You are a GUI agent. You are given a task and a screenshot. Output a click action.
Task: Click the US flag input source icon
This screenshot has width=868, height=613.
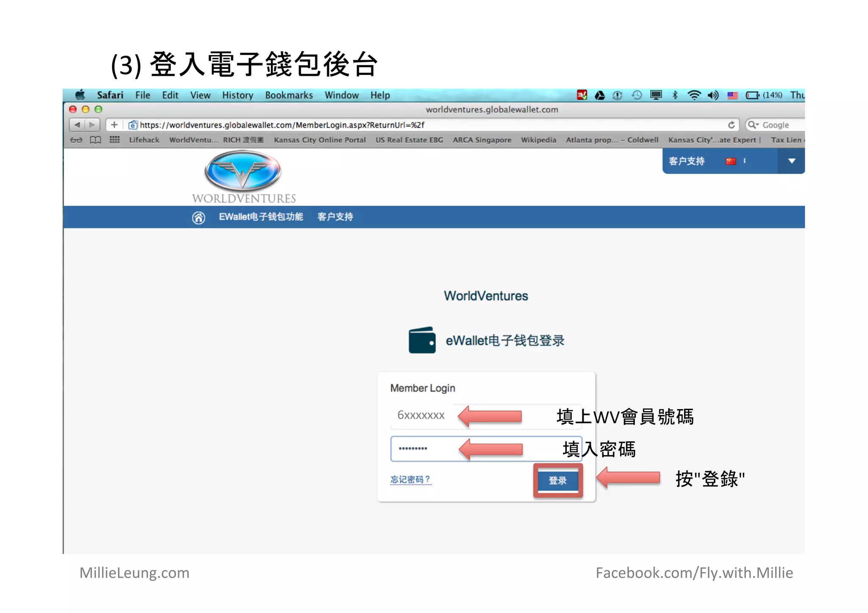point(733,95)
